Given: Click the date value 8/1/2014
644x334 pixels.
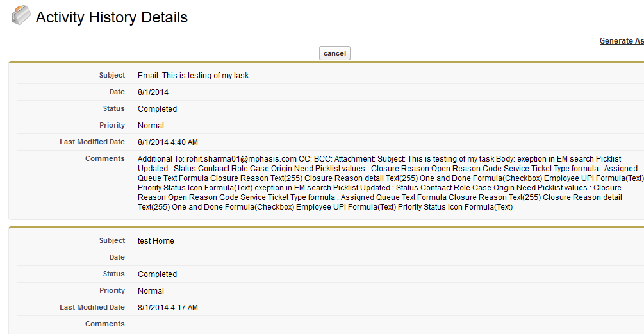Looking at the screenshot, I should click(x=153, y=92).
